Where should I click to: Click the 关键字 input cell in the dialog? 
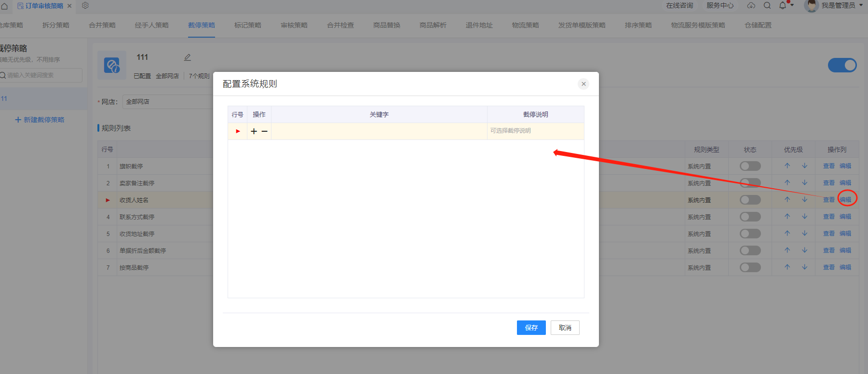pos(379,131)
